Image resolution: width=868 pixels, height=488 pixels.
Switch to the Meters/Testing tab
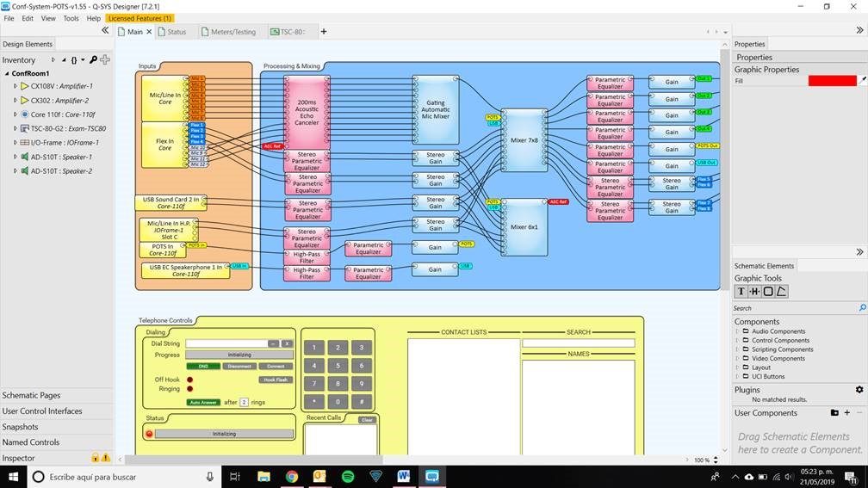tap(228, 32)
